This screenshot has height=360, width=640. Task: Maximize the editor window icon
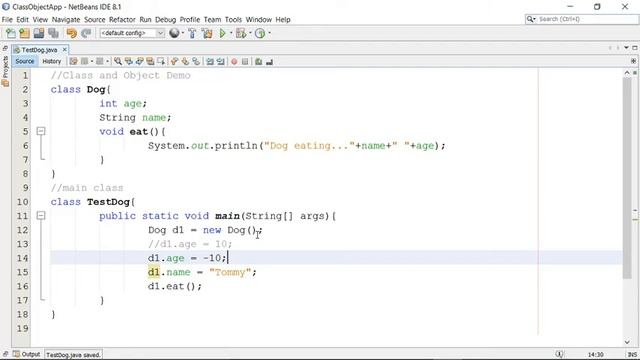click(x=635, y=48)
